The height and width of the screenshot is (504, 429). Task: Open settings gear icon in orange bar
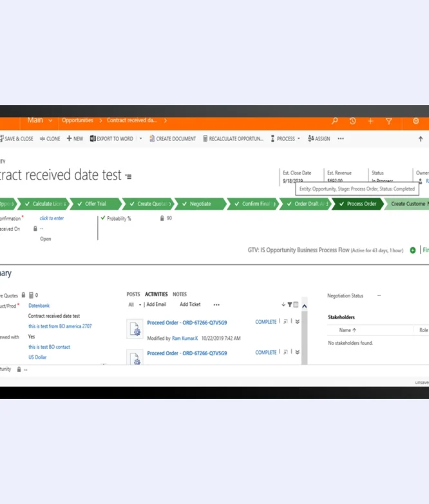pos(416,121)
